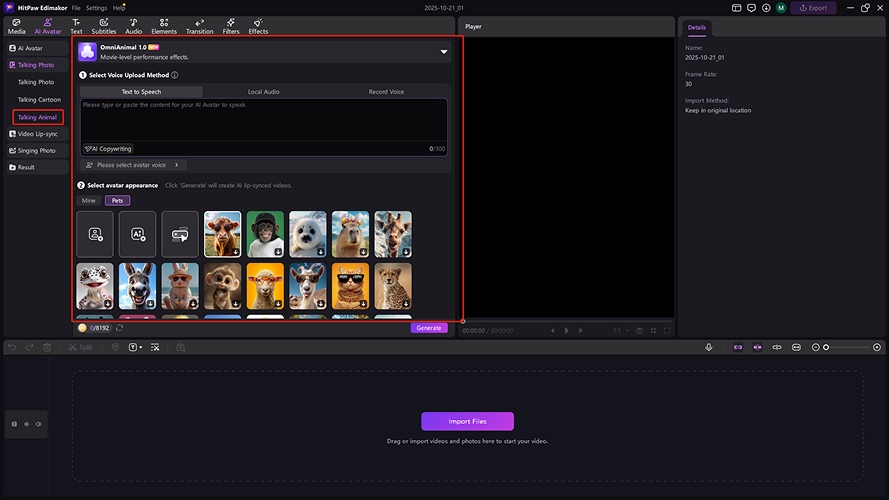Click the info icon beside Select Voice Upload Method
The width and height of the screenshot is (889, 500).
coord(175,75)
